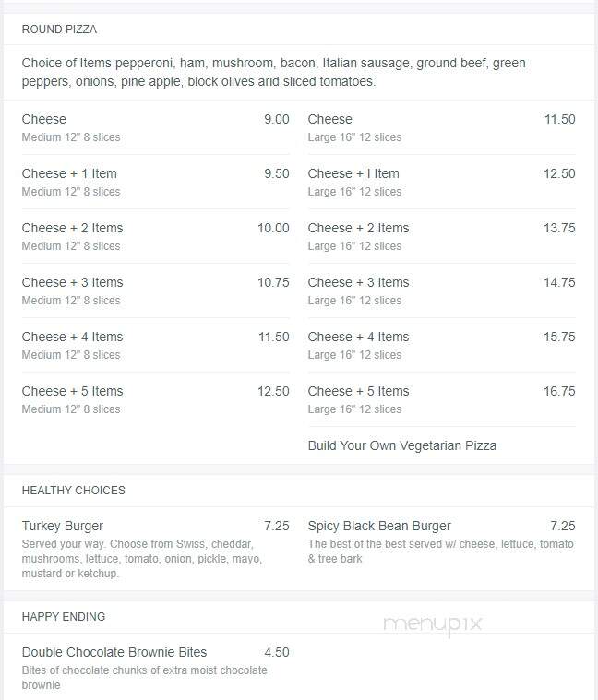Select the Turkey Burger item

tap(155, 549)
